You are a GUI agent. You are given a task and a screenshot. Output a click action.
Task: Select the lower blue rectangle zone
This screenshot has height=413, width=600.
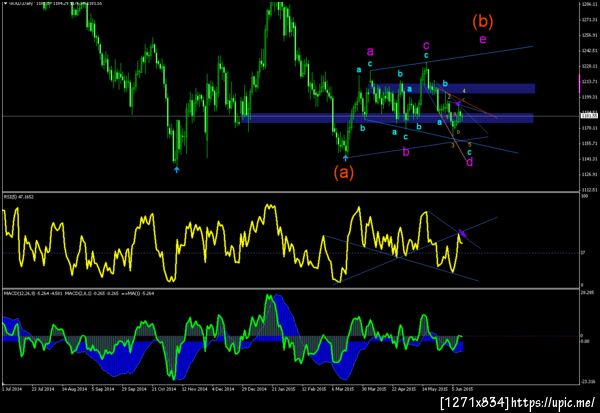pyautogui.click(x=387, y=118)
